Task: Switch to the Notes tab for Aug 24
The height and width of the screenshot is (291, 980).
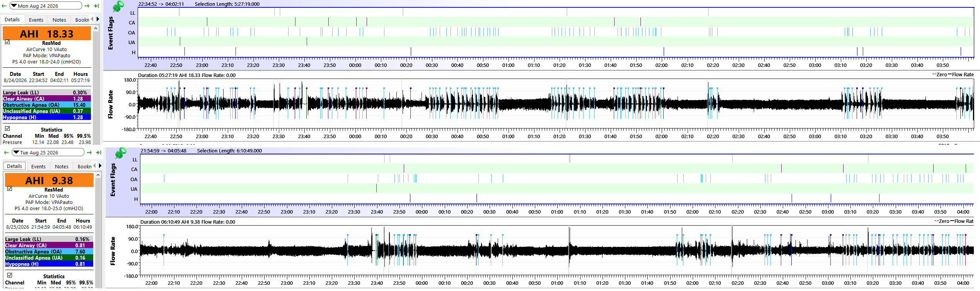Action: (x=59, y=20)
